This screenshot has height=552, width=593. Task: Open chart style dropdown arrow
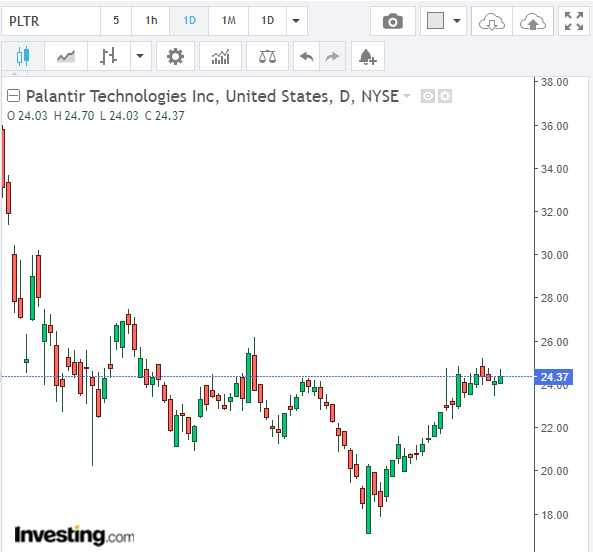pos(140,56)
